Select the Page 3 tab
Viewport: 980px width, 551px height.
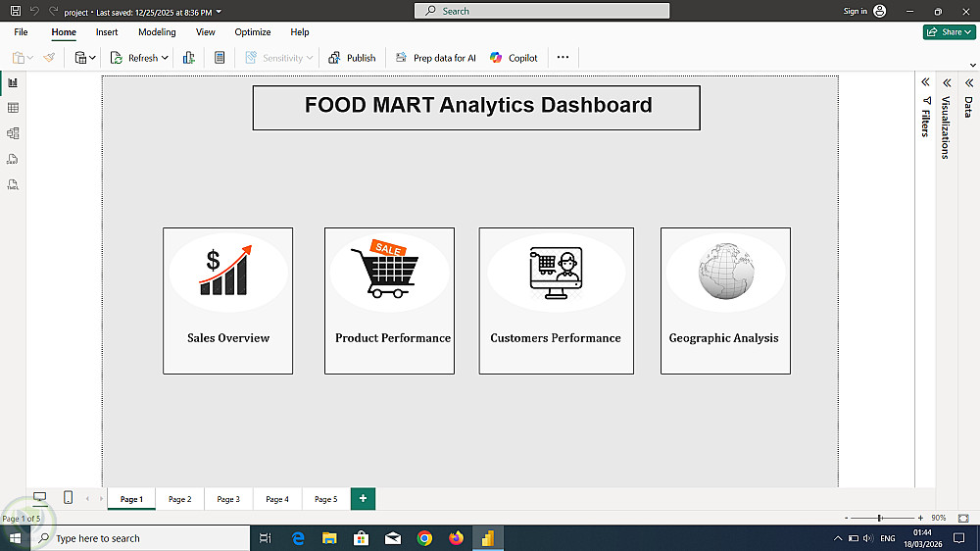pos(228,499)
